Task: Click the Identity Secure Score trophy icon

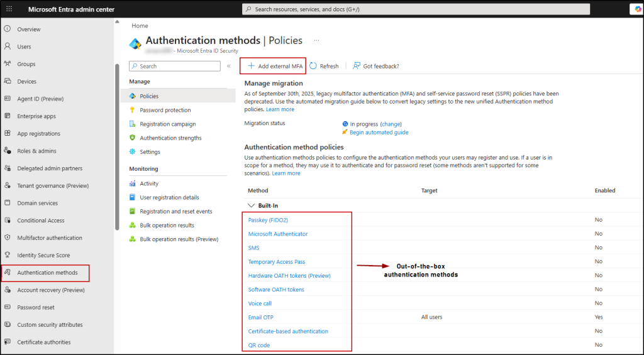Action: tap(8, 255)
